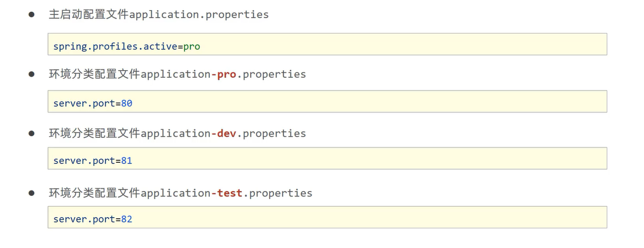Click '.properties' suffix after bold '-test'

click(278, 193)
